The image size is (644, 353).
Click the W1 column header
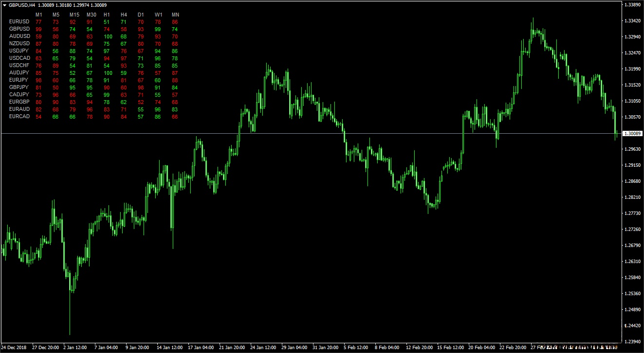(158, 15)
